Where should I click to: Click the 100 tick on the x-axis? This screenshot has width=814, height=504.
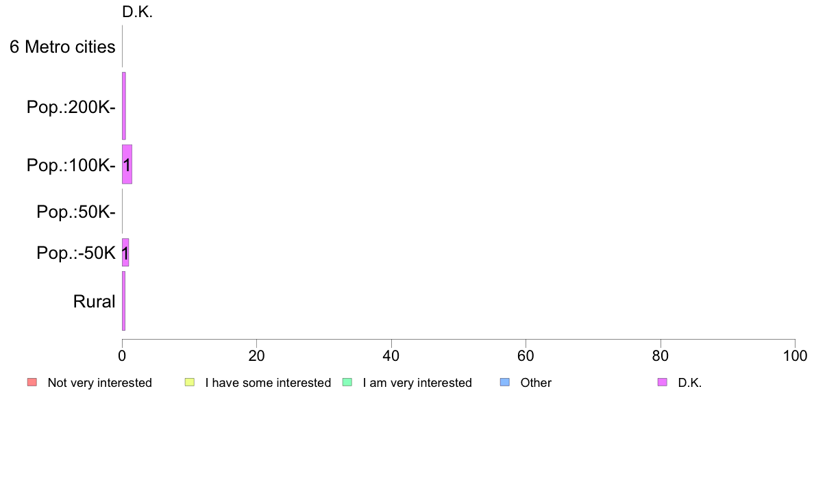[x=795, y=355]
